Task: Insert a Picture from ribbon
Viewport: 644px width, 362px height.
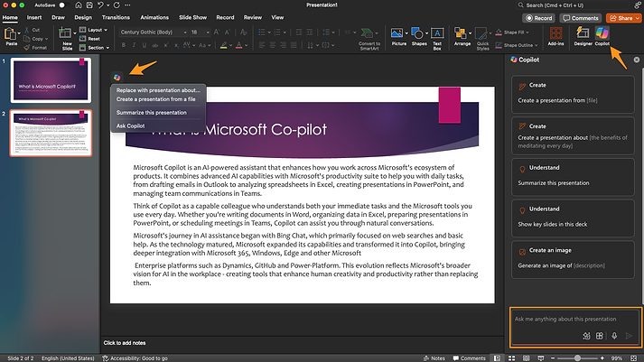Action: (x=398, y=36)
